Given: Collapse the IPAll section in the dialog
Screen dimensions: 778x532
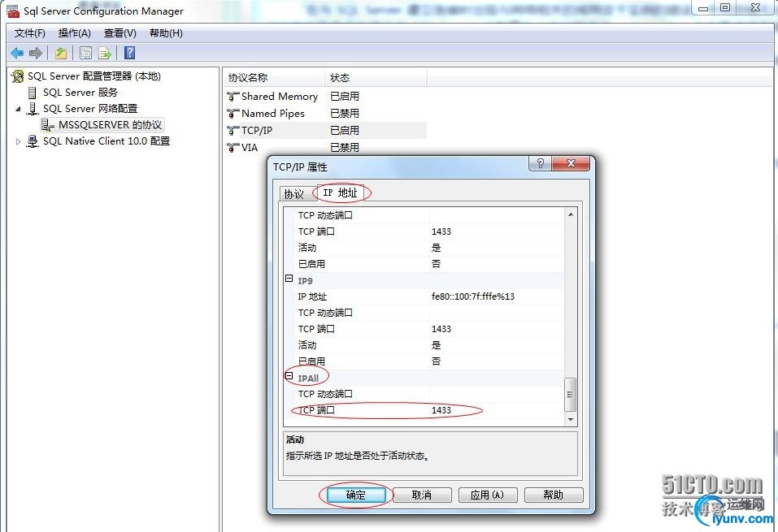Looking at the screenshot, I should (x=289, y=376).
